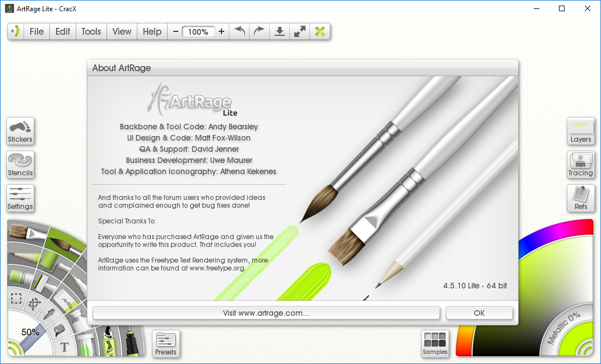Open the Stencils panel
Viewport: 601px width, 364px height.
(20, 165)
